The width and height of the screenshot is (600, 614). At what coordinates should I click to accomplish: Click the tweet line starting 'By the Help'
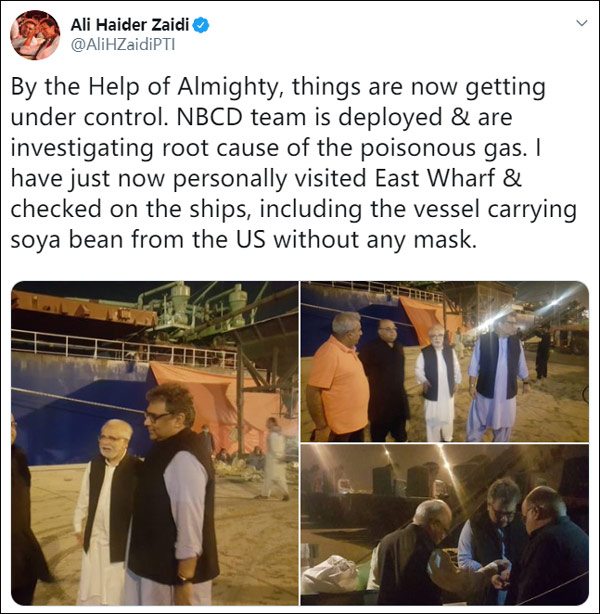pyautogui.click(x=278, y=87)
